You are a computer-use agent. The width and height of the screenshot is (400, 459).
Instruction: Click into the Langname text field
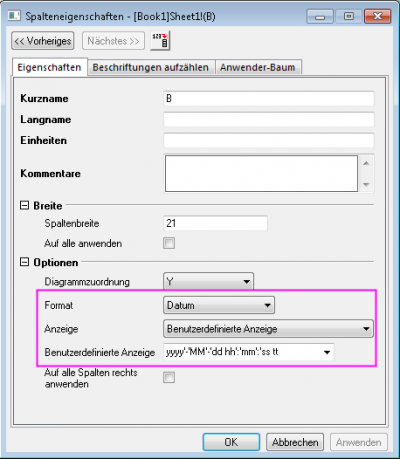(269, 119)
